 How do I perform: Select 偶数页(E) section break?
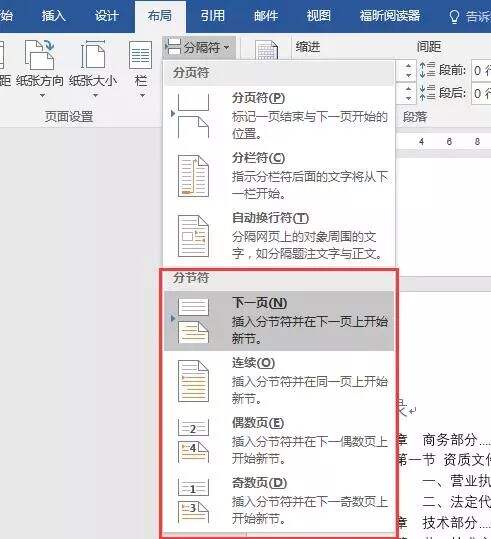pos(279,441)
